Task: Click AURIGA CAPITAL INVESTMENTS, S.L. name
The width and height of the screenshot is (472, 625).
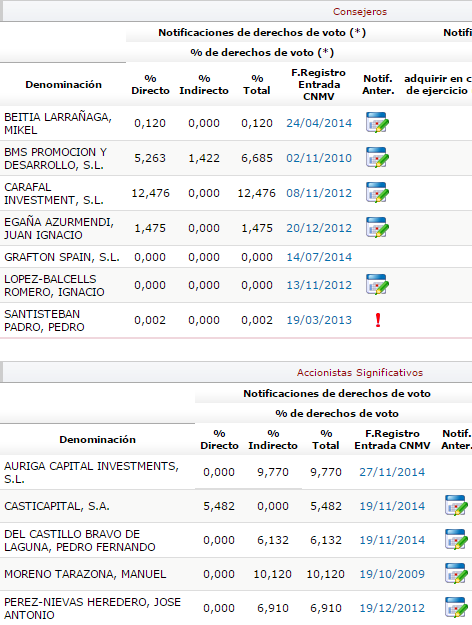Action: (91, 472)
